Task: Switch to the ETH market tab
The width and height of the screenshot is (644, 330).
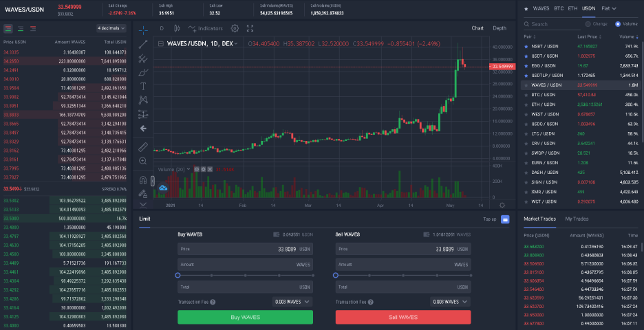Action: (572, 8)
